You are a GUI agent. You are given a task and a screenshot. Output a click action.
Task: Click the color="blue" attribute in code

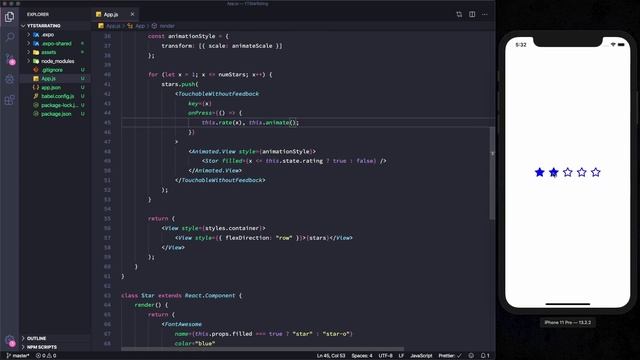(x=195, y=344)
